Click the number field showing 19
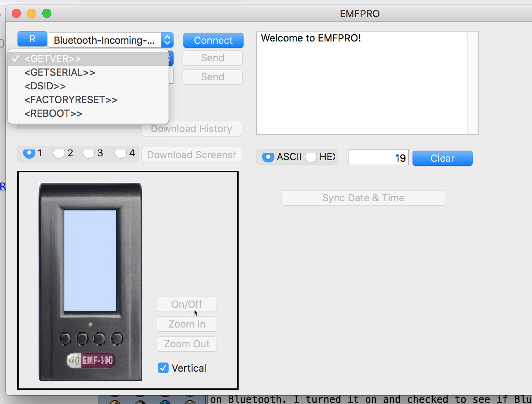Image resolution: width=532 pixels, height=404 pixels. (379, 157)
